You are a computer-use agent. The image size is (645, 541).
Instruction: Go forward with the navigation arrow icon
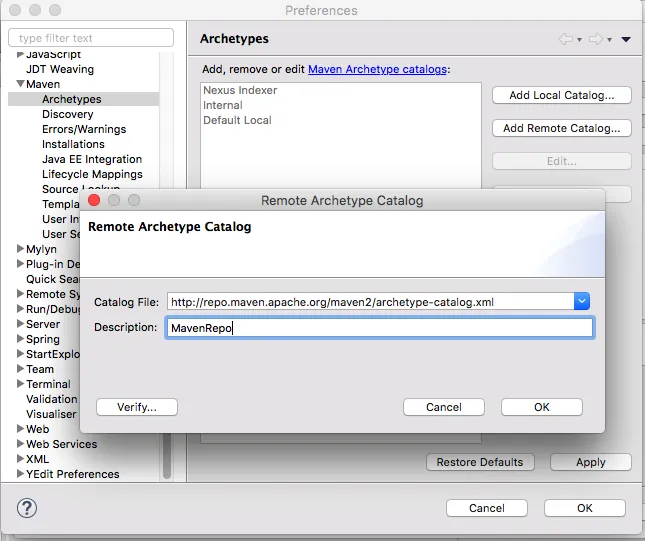pos(595,39)
